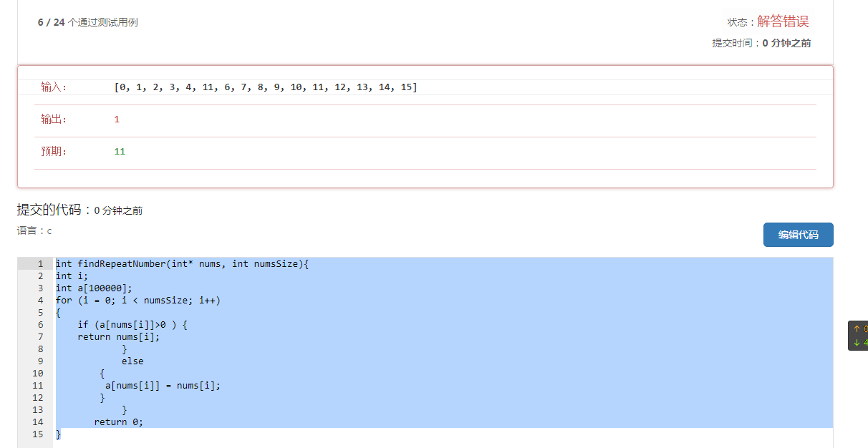Click the 提交时间 timestamp text
868x448 pixels.
click(761, 43)
